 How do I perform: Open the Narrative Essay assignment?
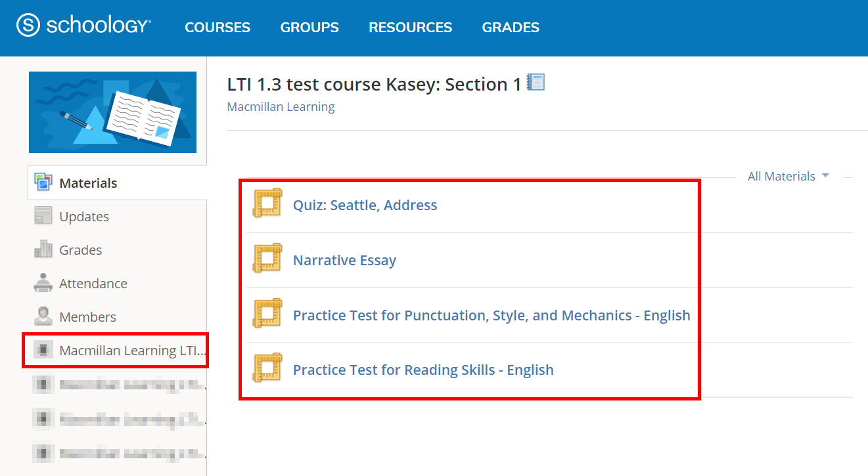344,260
